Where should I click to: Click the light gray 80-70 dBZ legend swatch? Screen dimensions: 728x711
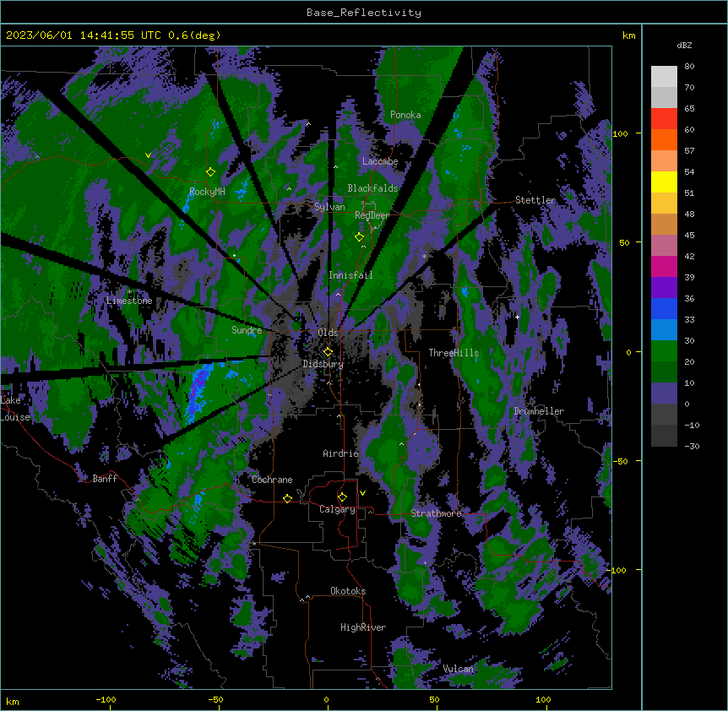(x=664, y=77)
